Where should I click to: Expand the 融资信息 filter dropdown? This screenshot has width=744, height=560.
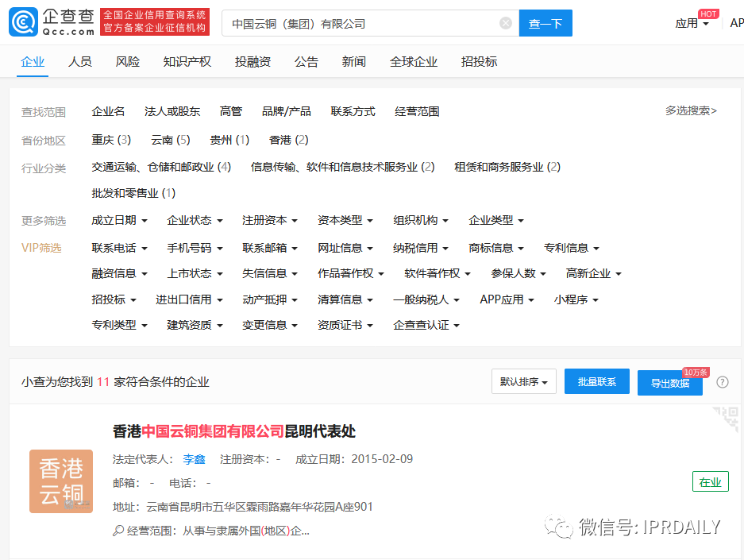click(120, 273)
